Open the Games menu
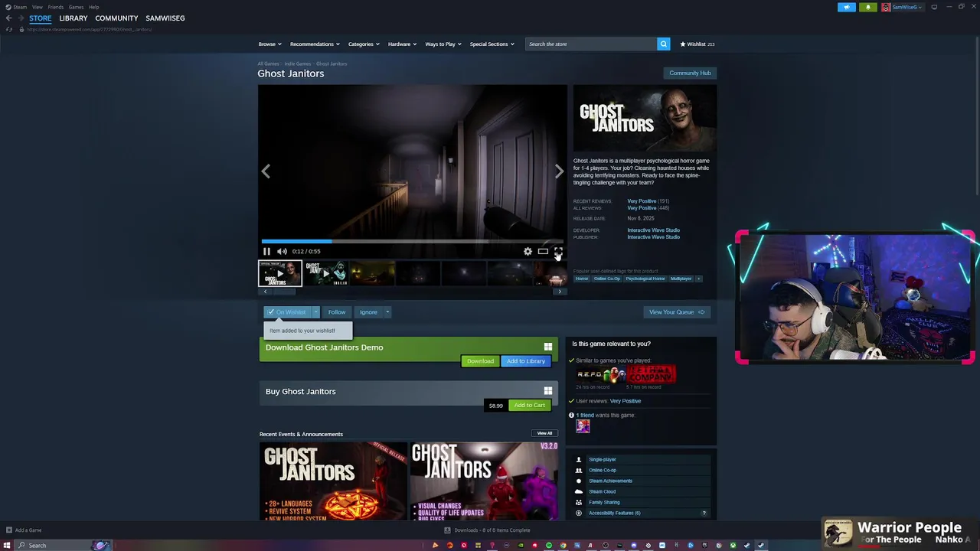This screenshot has width=980, height=551. [76, 7]
